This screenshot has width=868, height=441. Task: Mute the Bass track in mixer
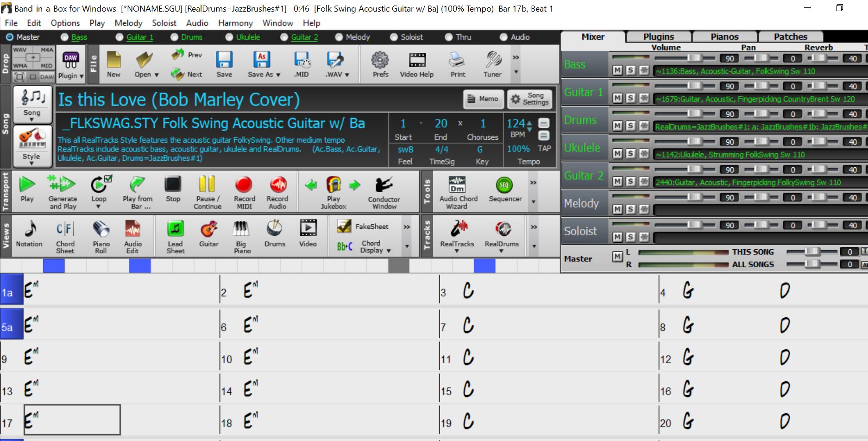617,70
